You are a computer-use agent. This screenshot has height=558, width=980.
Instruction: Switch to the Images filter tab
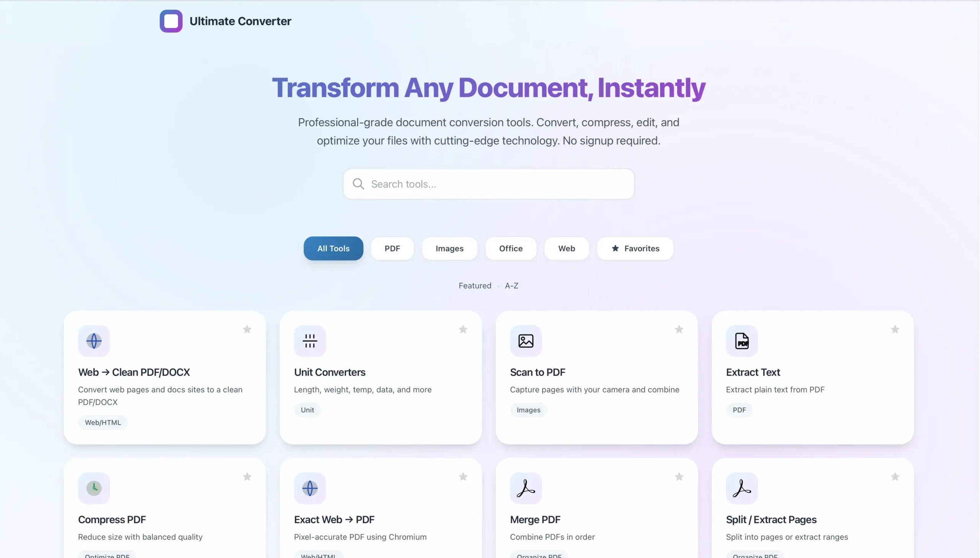(x=449, y=248)
